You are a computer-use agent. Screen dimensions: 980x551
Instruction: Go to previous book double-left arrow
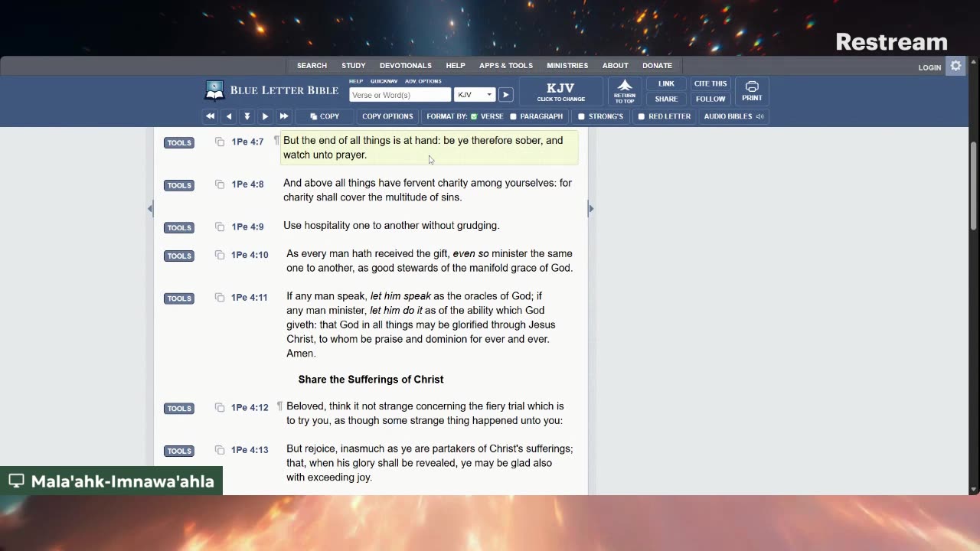click(x=210, y=116)
